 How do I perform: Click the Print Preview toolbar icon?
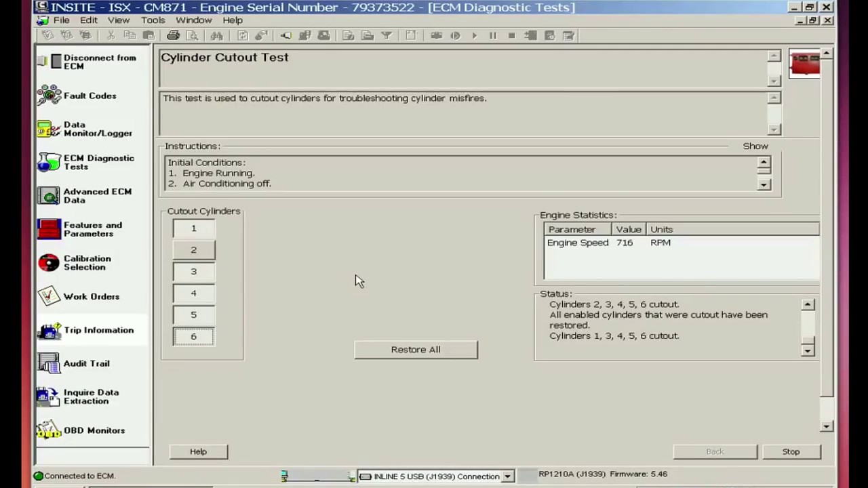coord(192,35)
